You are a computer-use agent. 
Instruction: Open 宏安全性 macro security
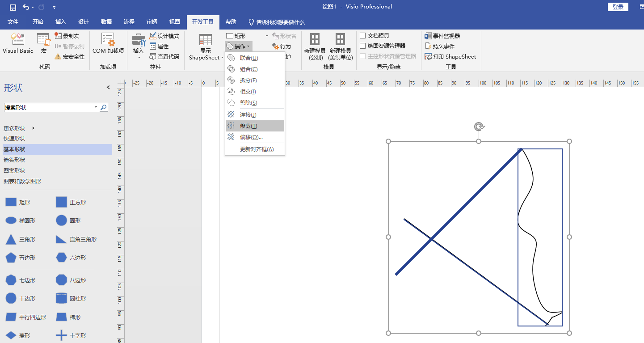tap(69, 56)
